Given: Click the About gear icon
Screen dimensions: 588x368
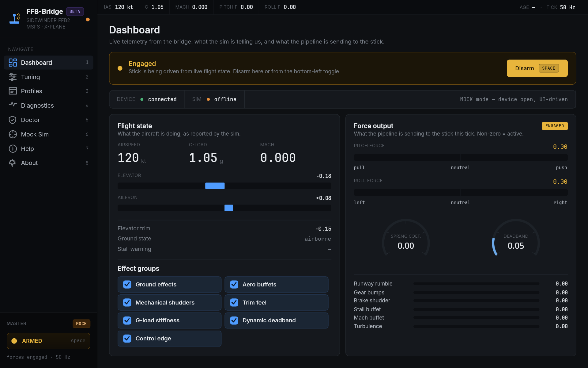Looking at the screenshot, I should pos(13,163).
